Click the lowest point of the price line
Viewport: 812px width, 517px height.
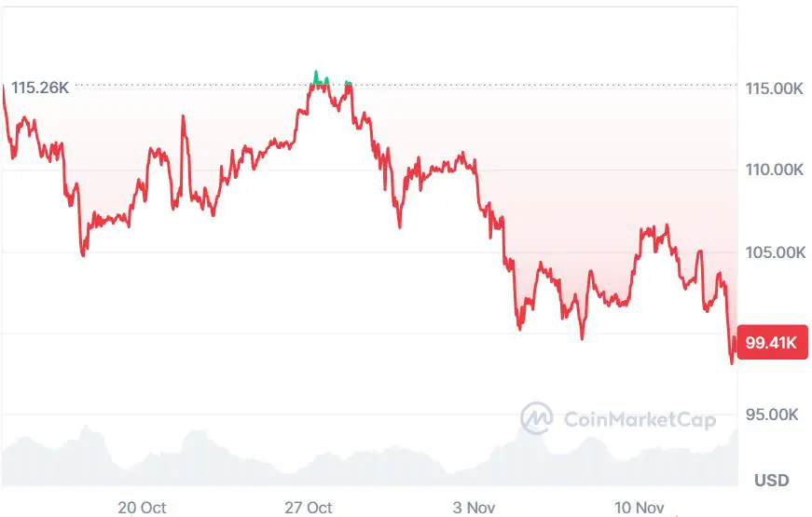click(731, 361)
